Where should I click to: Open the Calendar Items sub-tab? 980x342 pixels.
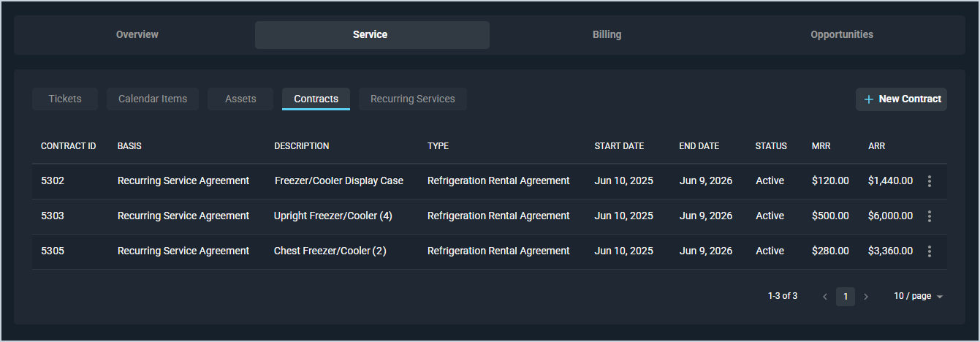tap(153, 99)
